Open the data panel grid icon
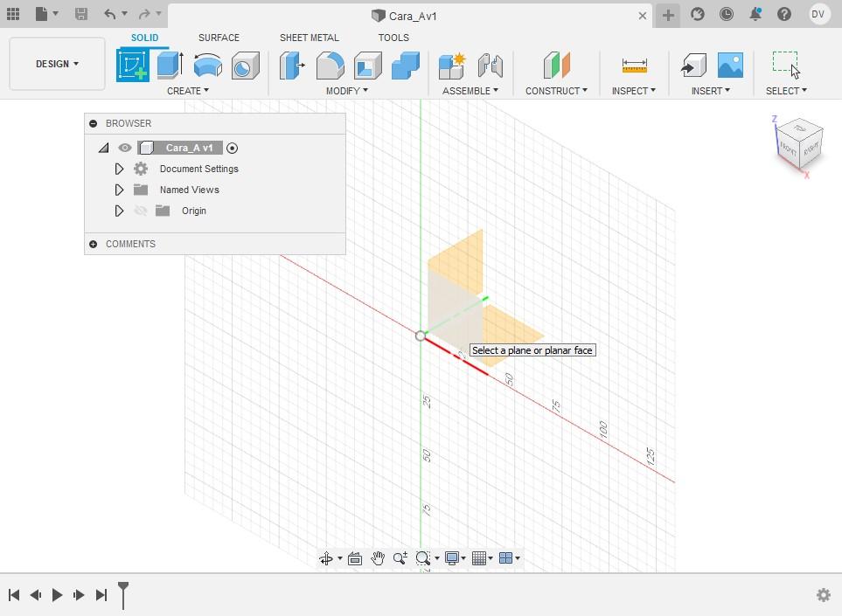The image size is (842, 616). [13, 14]
